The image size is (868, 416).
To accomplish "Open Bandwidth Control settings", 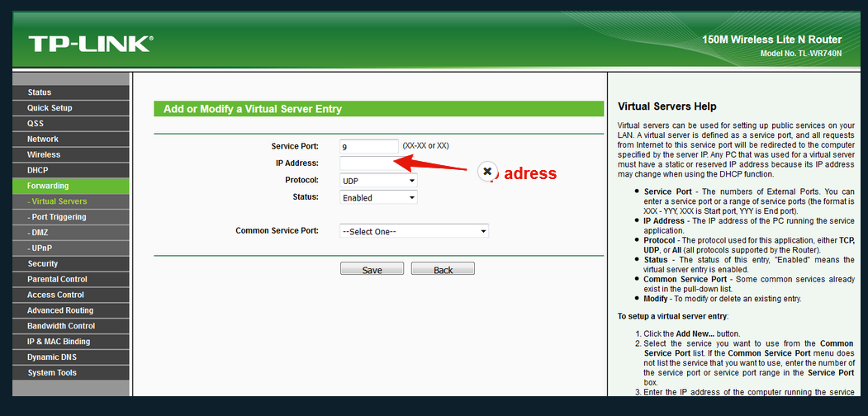I will [71, 326].
